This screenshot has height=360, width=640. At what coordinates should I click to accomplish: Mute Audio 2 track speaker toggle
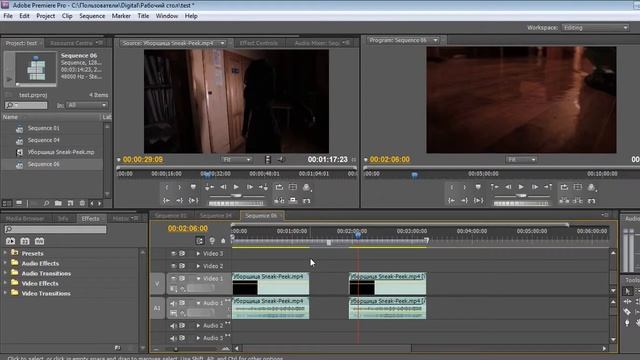[x=173, y=326]
